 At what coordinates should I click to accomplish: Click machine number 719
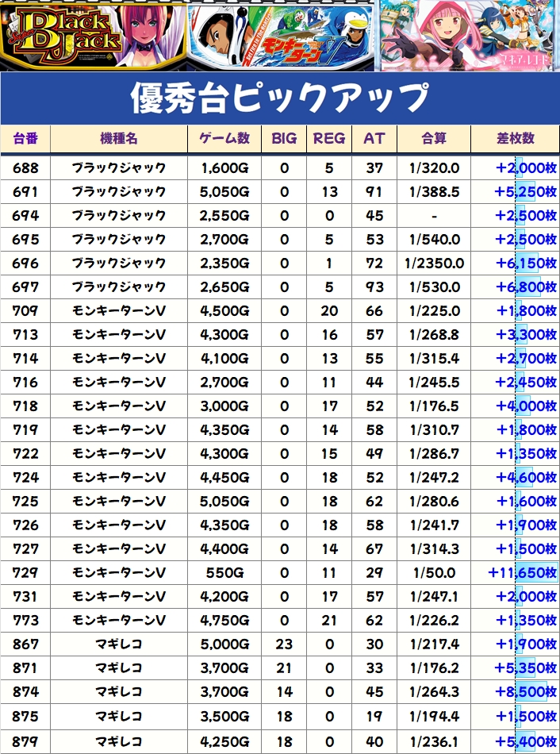point(25,430)
